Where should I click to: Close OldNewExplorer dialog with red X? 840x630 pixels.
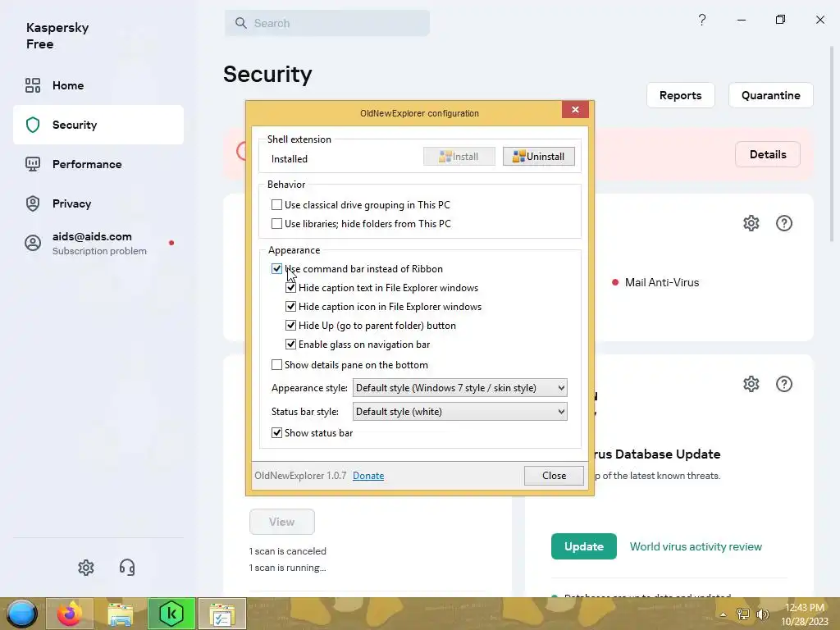(x=575, y=109)
